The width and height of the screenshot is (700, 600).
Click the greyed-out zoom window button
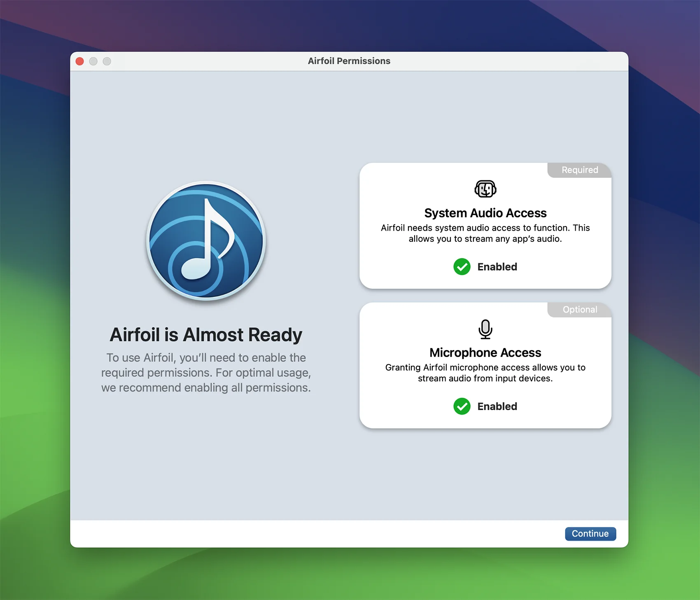107,61
